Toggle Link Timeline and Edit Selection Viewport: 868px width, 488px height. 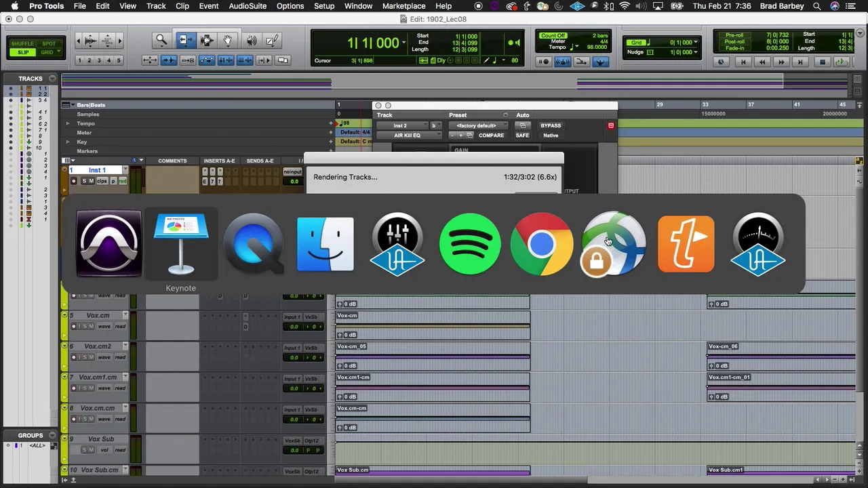(x=226, y=60)
